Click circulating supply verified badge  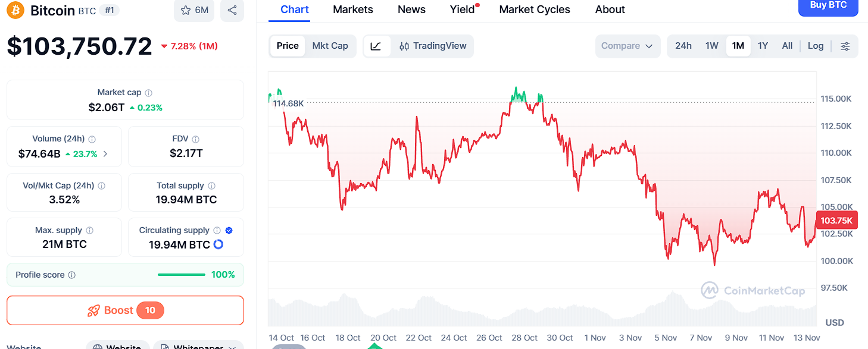point(229,230)
